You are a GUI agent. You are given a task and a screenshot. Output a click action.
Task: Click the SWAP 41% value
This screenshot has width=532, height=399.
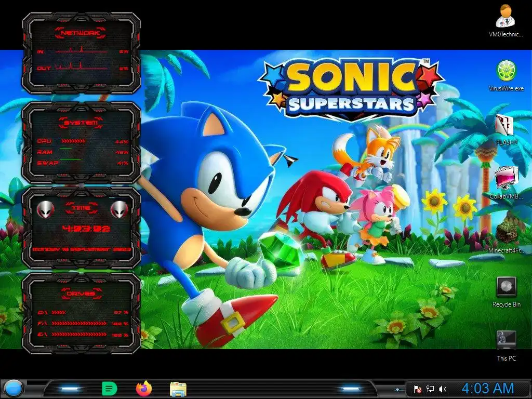point(122,163)
